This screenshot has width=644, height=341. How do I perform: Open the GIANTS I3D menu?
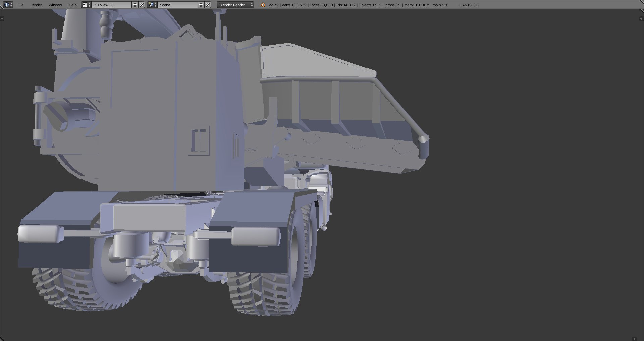click(x=468, y=5)
